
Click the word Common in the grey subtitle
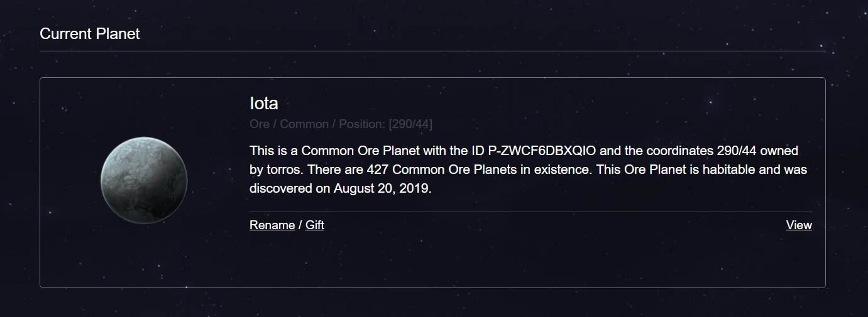click(x=304, y=124)
